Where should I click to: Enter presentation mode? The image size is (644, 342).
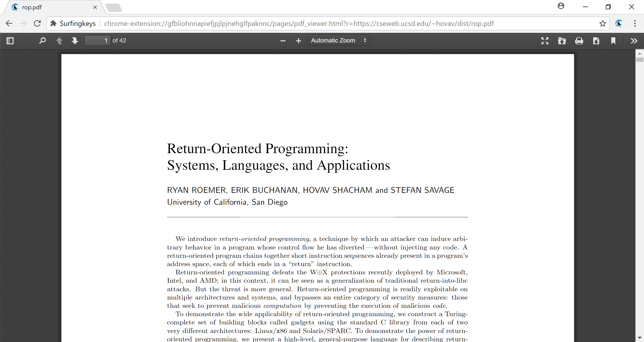pyautogui.click(x=545, y=40)
